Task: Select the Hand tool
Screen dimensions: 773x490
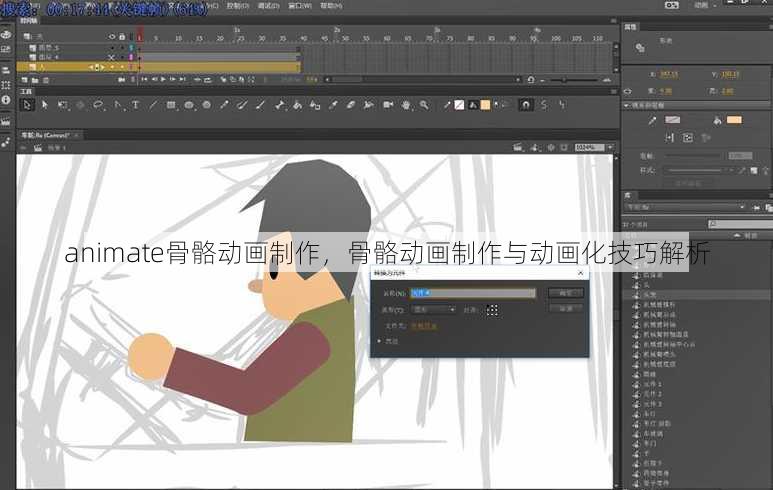Action: pos(406,105)
